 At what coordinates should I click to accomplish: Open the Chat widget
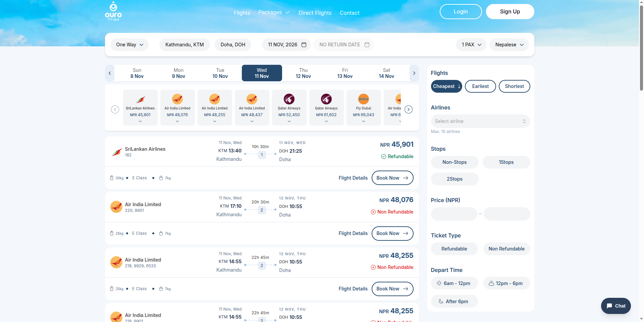coord(616,306)
